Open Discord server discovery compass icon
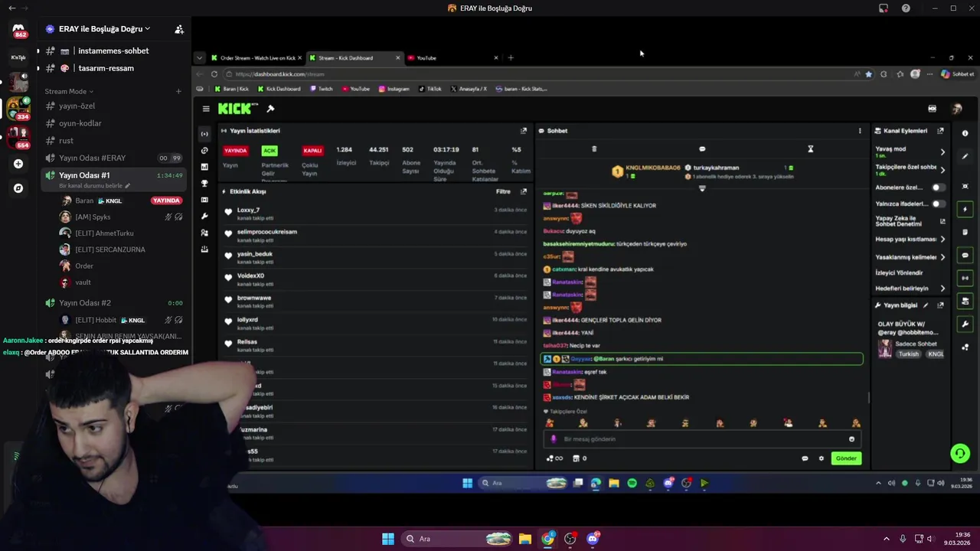Image resolution: width=980 pixels, height=551 pixels. coord(18,188)
